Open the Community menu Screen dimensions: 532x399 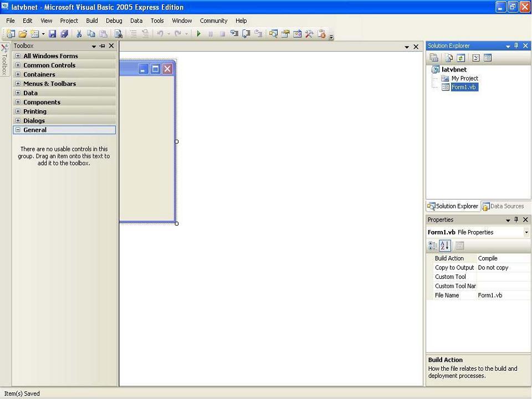pyautogui.click(x=213, y=21)
